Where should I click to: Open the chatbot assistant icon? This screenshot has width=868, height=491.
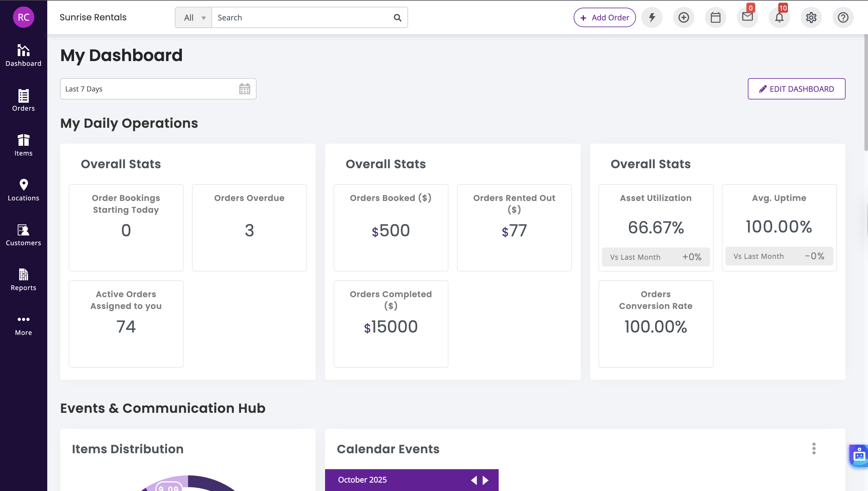(x=859, y=455)
